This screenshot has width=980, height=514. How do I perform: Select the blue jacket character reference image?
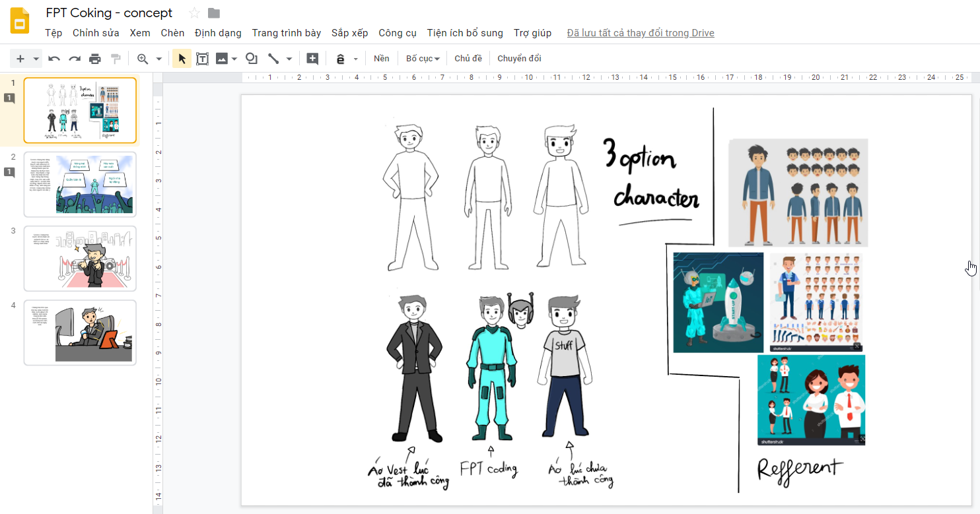point(798,193)
